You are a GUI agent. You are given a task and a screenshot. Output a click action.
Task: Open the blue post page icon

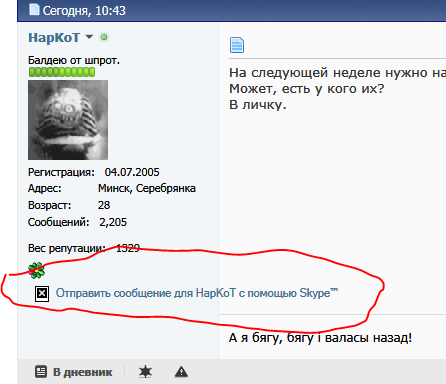point(237,45)
